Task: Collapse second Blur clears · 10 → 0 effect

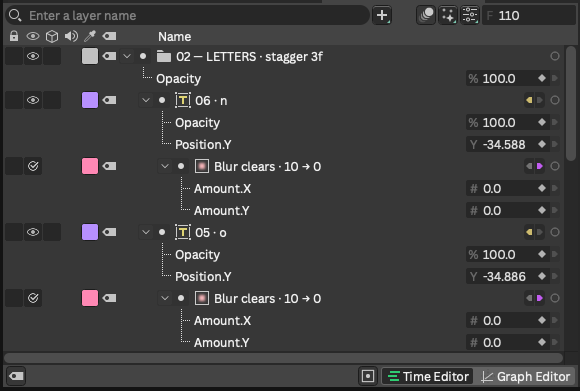Action: pos(165,298)
